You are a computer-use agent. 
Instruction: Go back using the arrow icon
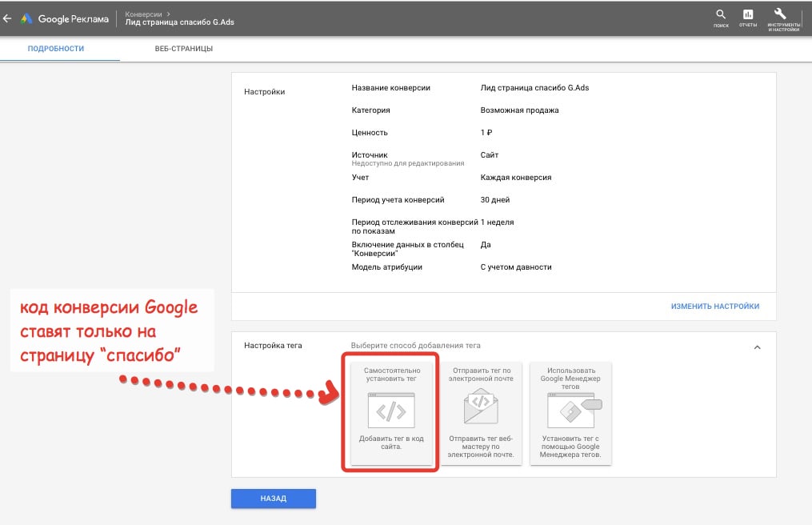pyautogui.click(x=7, y=18)
